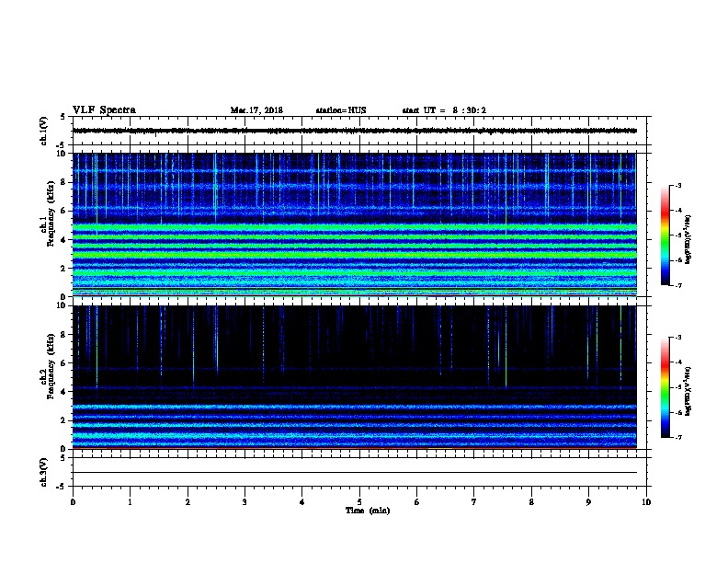
Task: Click the ch.3 flat voltage trace line
Action: (354, 473)
